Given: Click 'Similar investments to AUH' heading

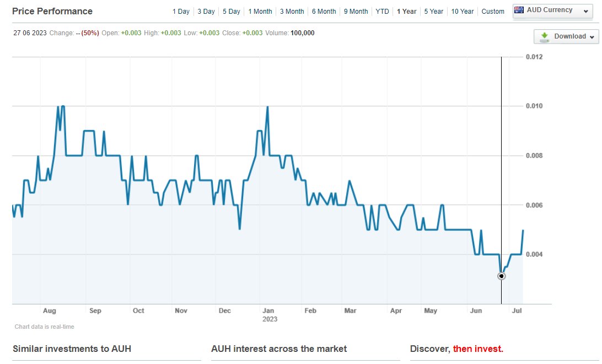Looking at the screenshot, I should (x=72, y=349).
